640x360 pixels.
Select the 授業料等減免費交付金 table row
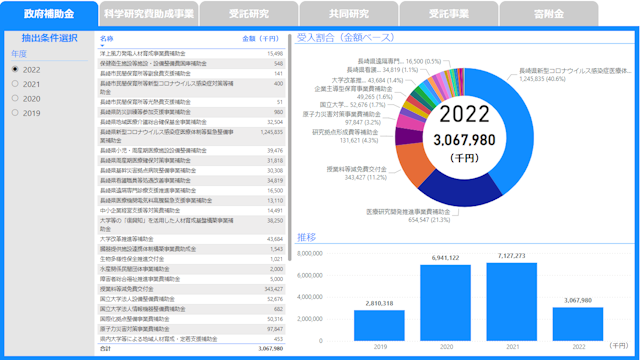pos(191,289)
